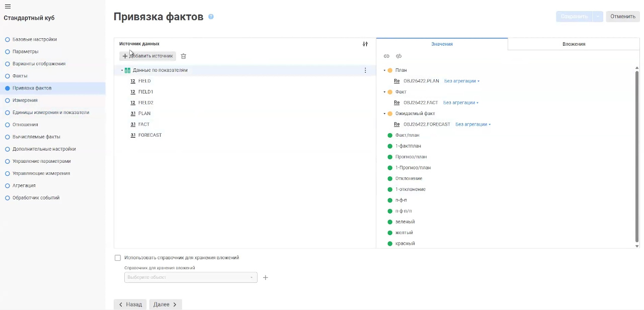Click Re icon beside OBJ26422.FACT
The image size is (644, 310).
pyautogui.click(x=396, y=102)
